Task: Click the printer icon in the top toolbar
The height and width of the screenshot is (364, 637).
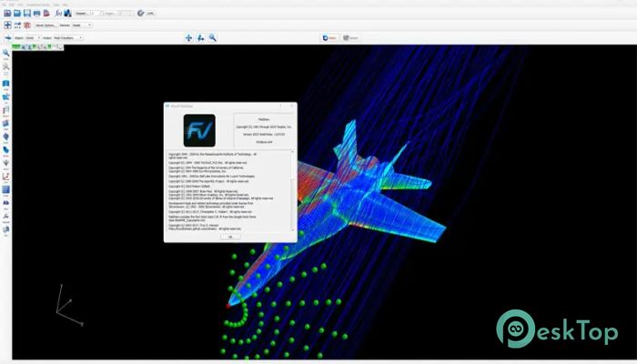Action: point(37,14)
